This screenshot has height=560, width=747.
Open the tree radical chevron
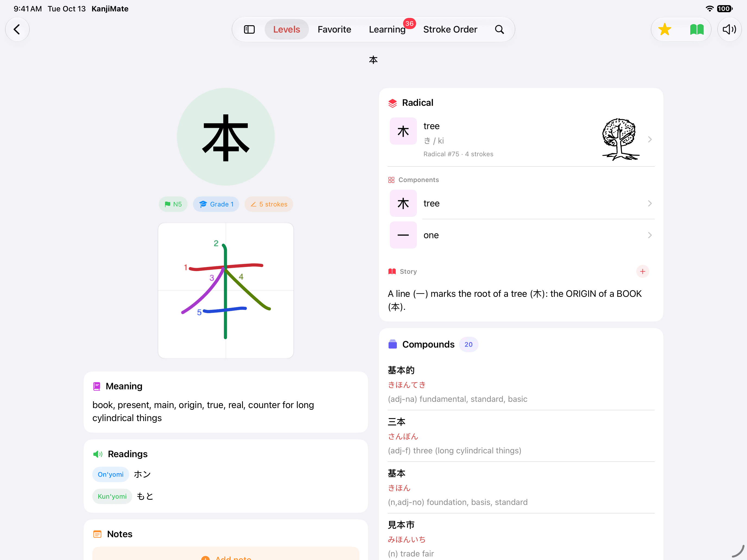[650, 139]
